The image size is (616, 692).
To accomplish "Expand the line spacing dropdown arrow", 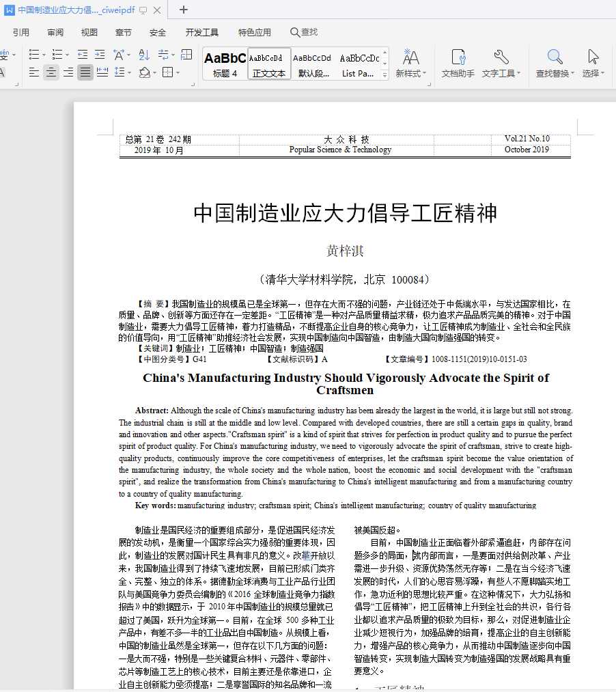I will [129, 72].
